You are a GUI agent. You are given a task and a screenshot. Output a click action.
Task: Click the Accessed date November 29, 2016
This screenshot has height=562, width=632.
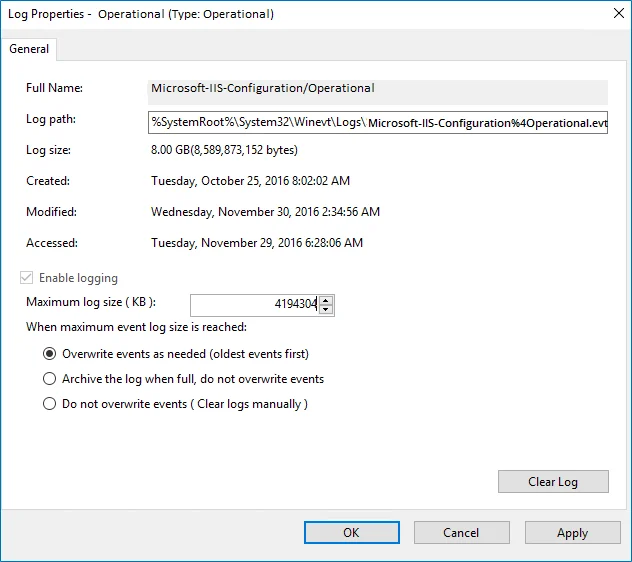[257, 243]
